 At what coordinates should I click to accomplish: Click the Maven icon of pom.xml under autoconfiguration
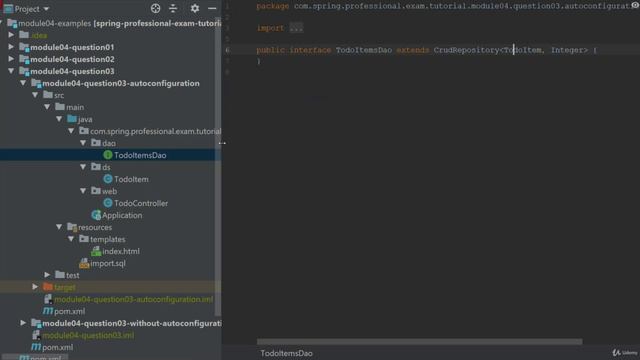pyautogui.click(x=48, y=311)
